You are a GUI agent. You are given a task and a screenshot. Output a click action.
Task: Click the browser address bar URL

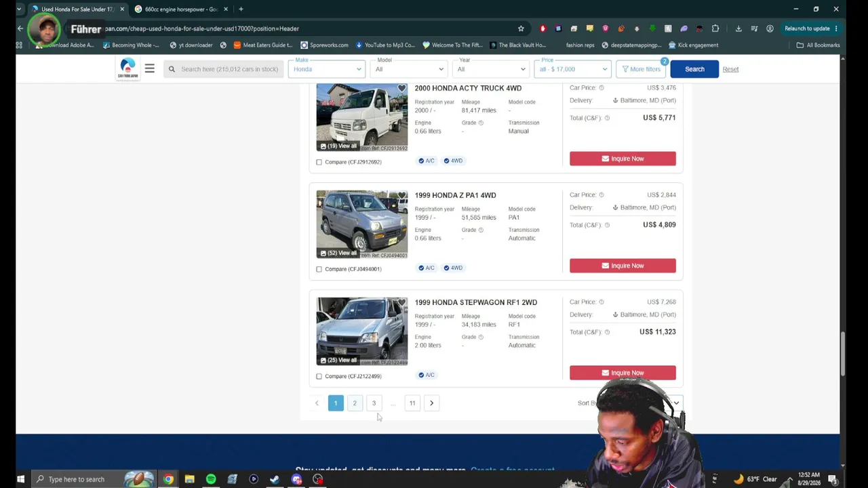pyautogui.click(x=202, y=28)
